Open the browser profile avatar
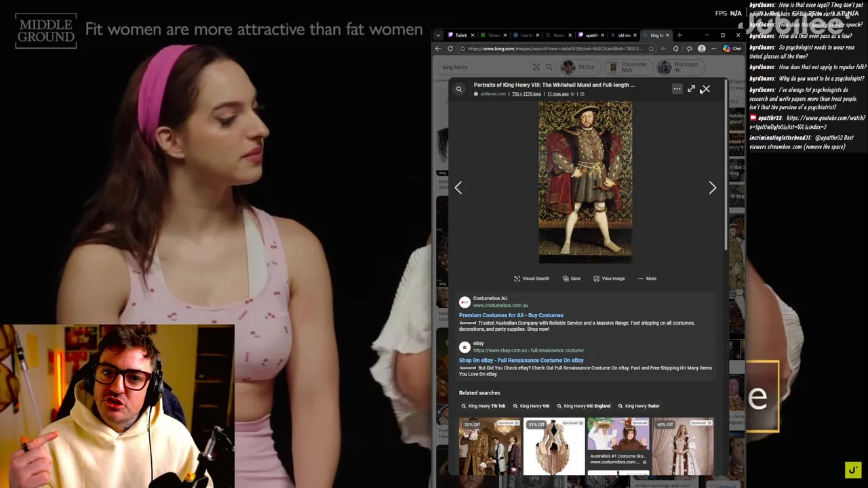 click(x=702, y=49)
